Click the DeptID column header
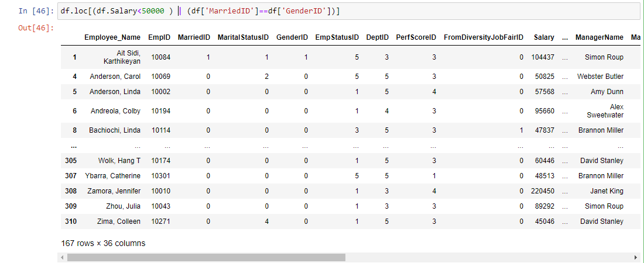Screen dimensions: 644x263 [x=378, y=37]
